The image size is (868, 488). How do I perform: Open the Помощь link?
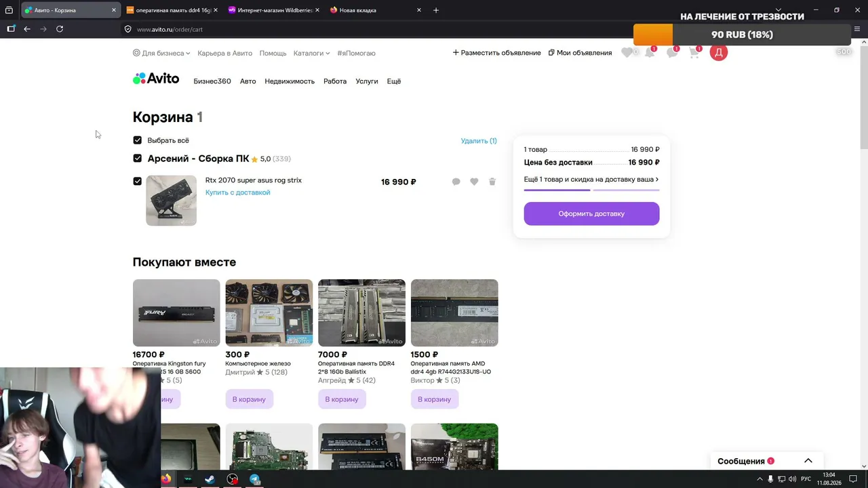tap(273, 53)
